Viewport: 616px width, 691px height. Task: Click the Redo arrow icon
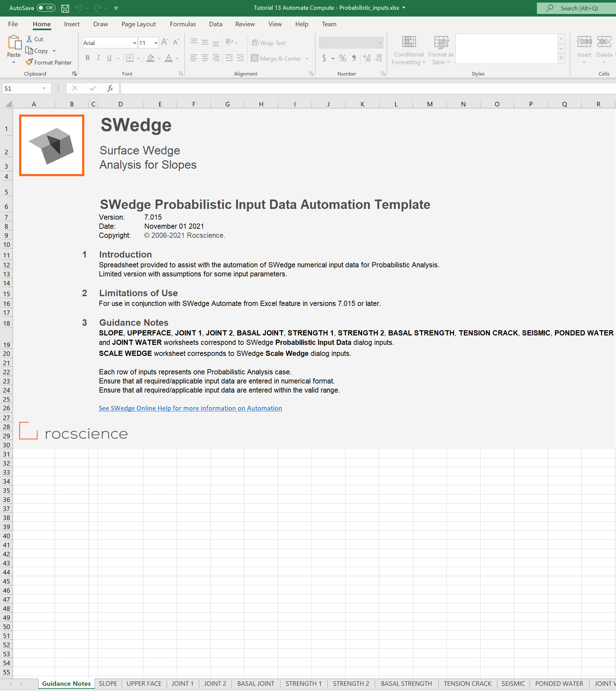pos(98,8)
